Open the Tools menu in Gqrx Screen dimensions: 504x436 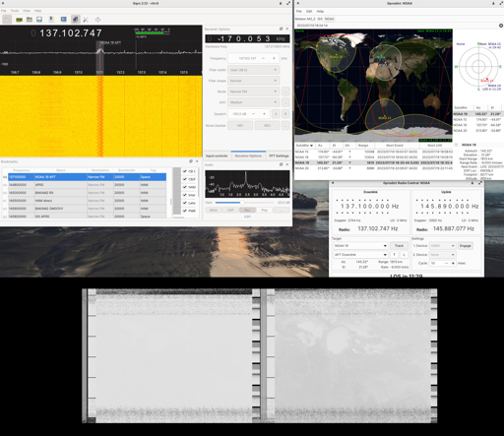point(15,11)
